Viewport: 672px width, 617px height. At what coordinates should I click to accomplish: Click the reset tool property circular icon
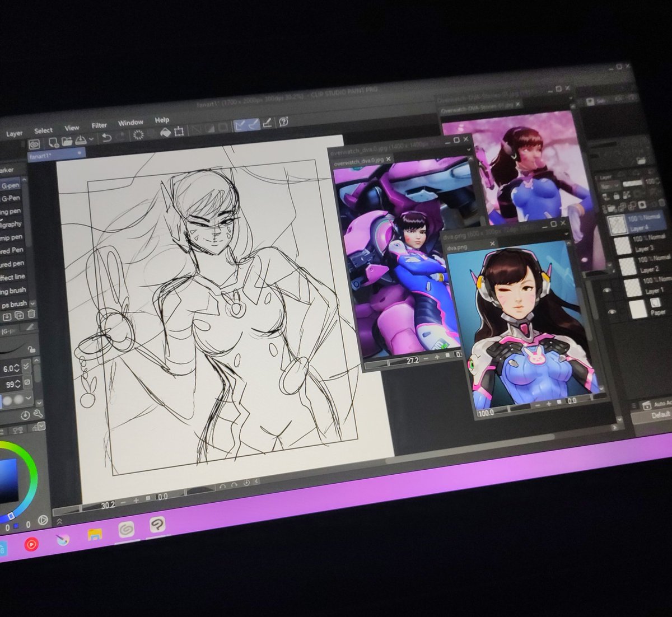click(x=25, y=415)
